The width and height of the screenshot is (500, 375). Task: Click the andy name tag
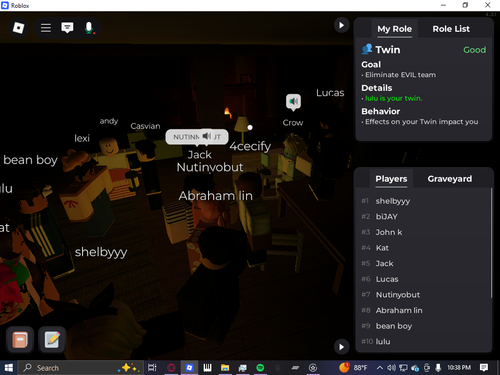pyautogui.click(x=109, y=121)
